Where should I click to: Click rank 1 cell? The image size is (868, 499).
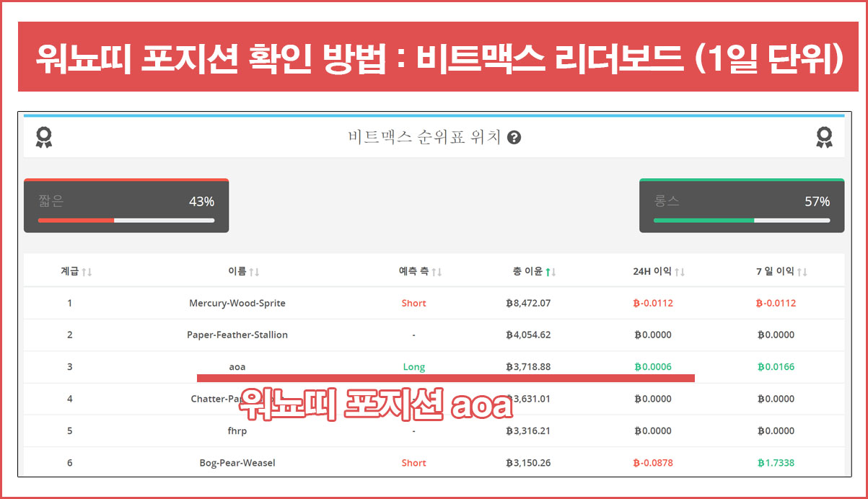[x=70, y=303]
